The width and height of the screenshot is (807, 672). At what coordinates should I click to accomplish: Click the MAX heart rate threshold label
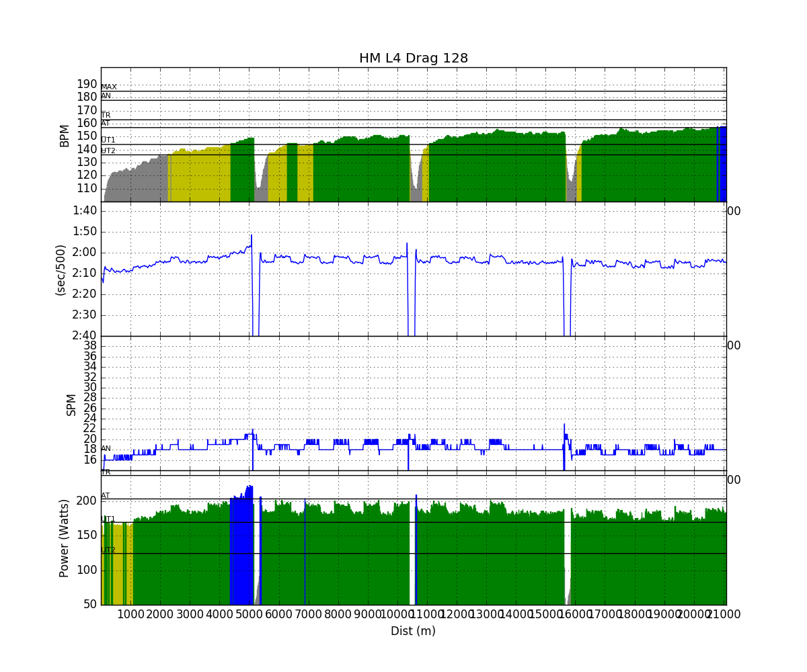click(x=109, y=87)
